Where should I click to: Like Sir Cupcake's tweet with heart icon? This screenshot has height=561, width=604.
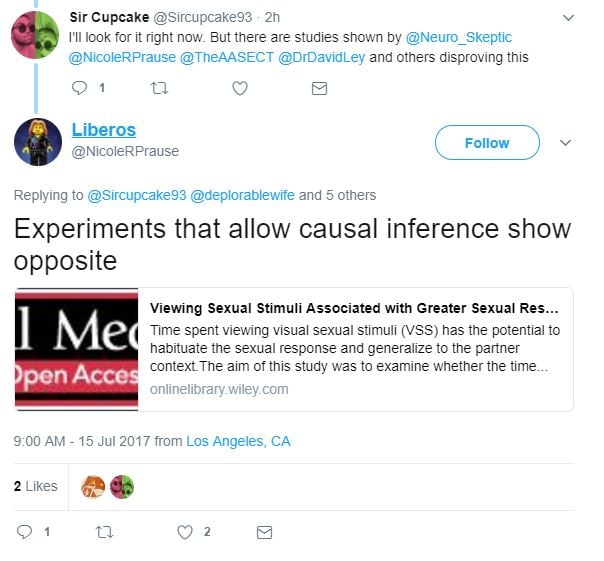pyautogui.click(x=240, y=88)
